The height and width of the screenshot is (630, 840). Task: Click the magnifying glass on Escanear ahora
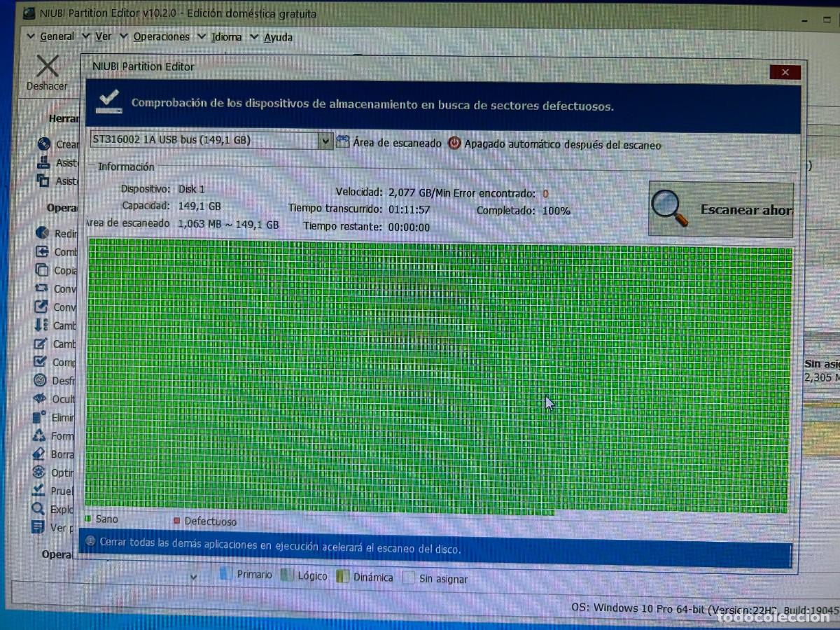[x=671, y=209]
